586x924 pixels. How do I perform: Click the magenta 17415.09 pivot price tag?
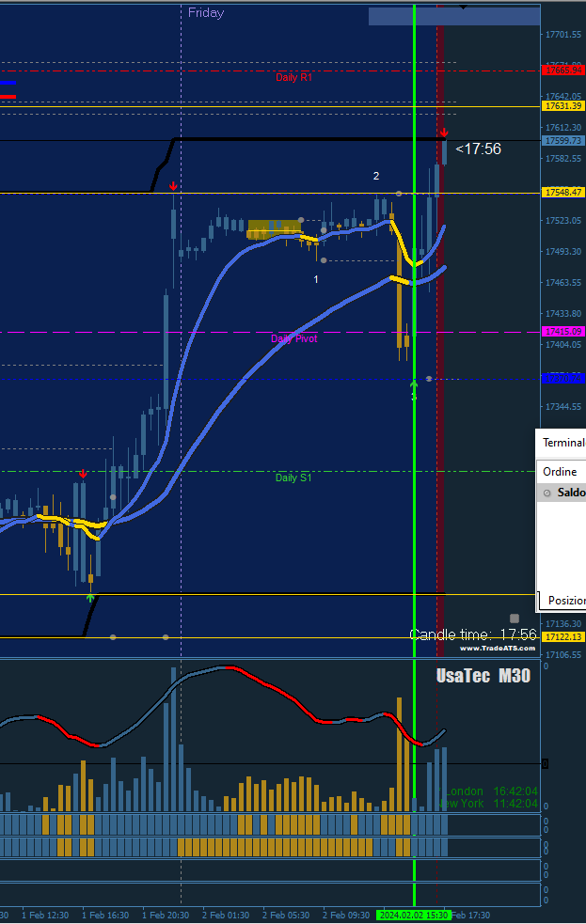[563, 332]
